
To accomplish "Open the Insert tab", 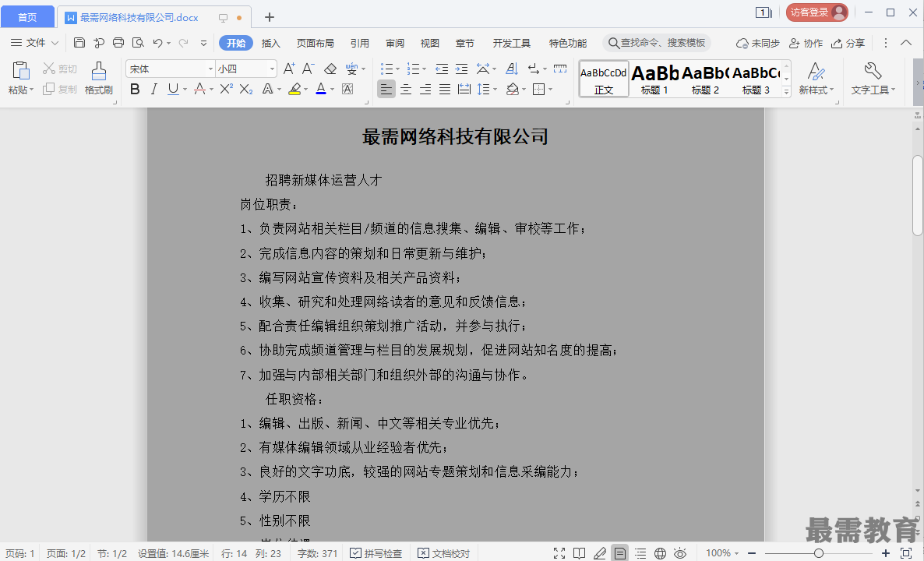I will point(270,43).
